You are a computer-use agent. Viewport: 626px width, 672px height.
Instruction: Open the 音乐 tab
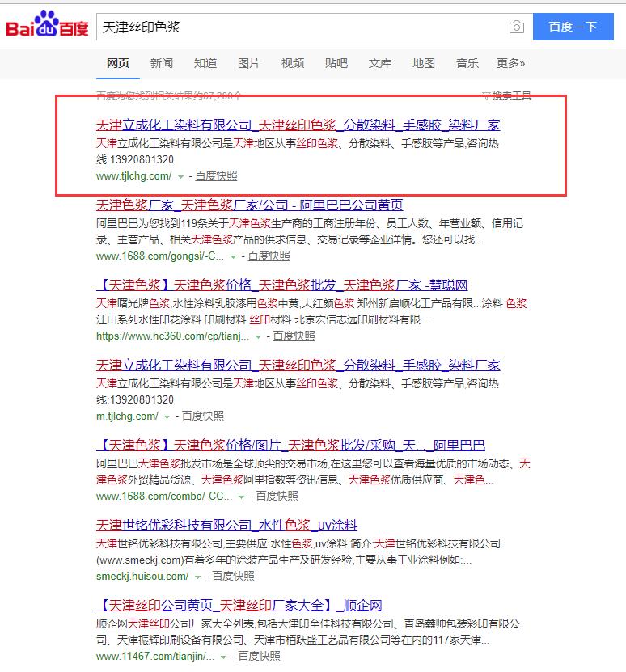(x=467, y=63)
